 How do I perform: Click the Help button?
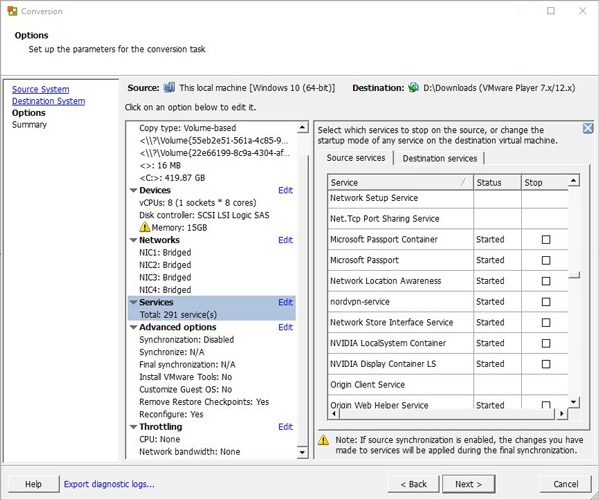coord(34,484)
